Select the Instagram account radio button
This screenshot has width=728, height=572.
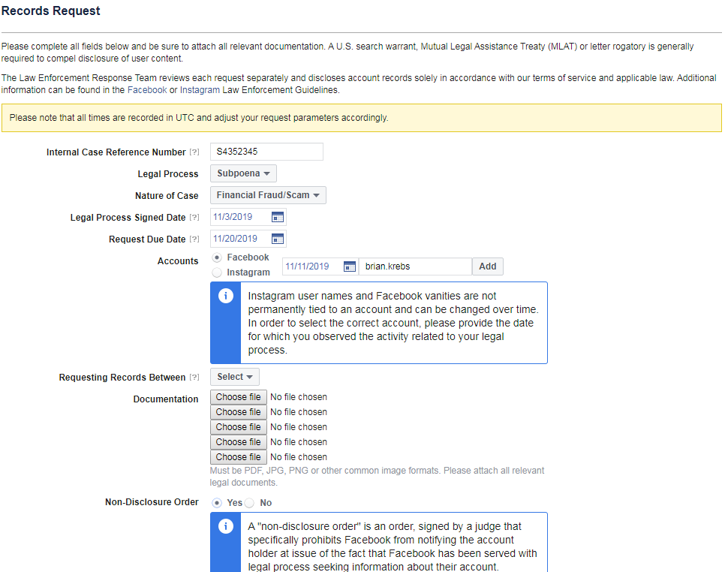tap(218, 272)
